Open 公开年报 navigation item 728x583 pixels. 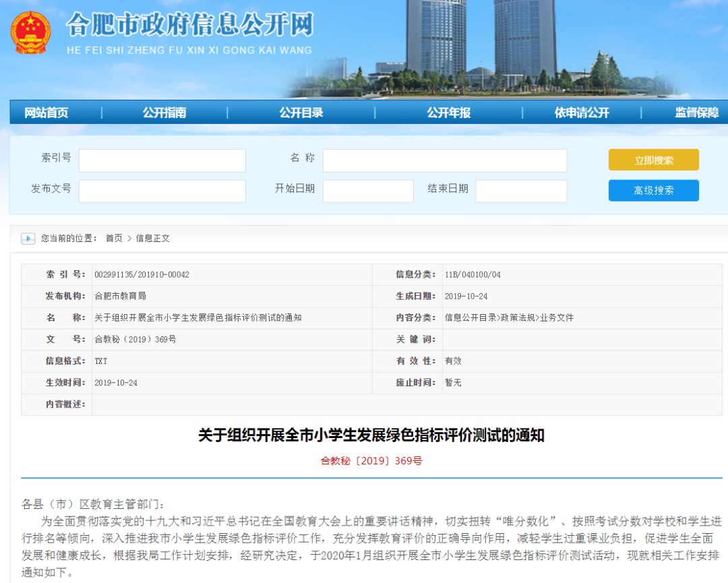click(448, 113)
